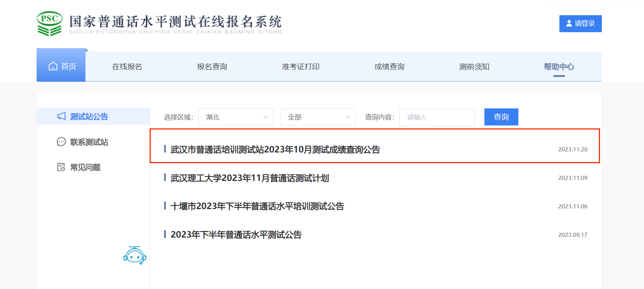
Task: Click the 选择区域 label
Action: tap(178, 117)
